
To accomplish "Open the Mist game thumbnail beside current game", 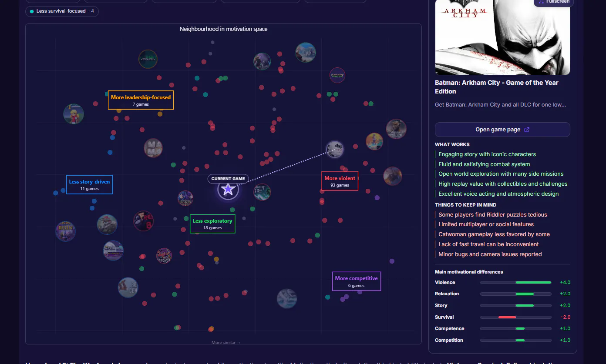I will click(262, 192).
